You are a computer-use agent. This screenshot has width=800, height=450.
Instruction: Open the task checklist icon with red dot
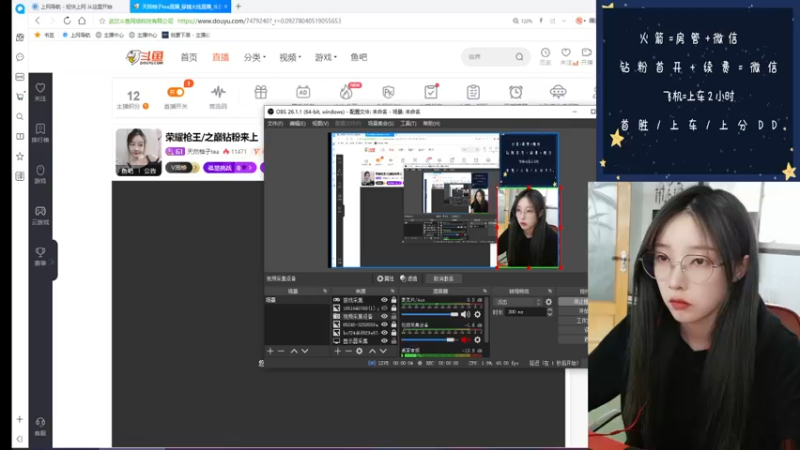431,92
